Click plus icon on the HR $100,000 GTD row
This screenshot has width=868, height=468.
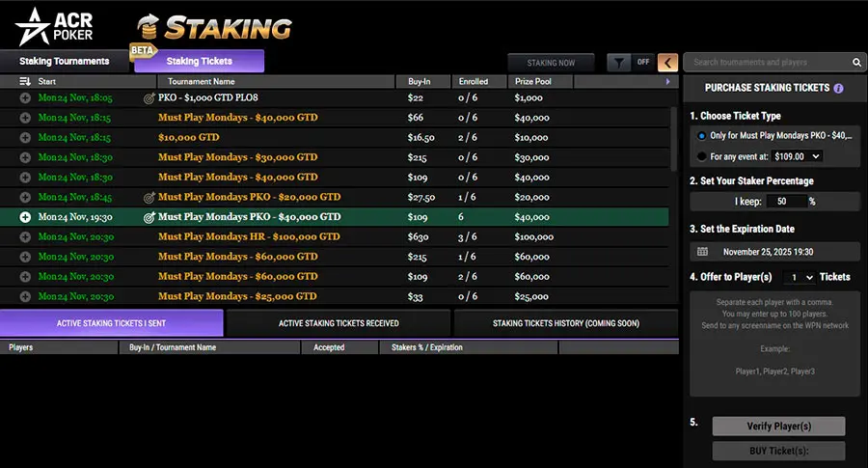pyautogui.click(x=25, y=237)
